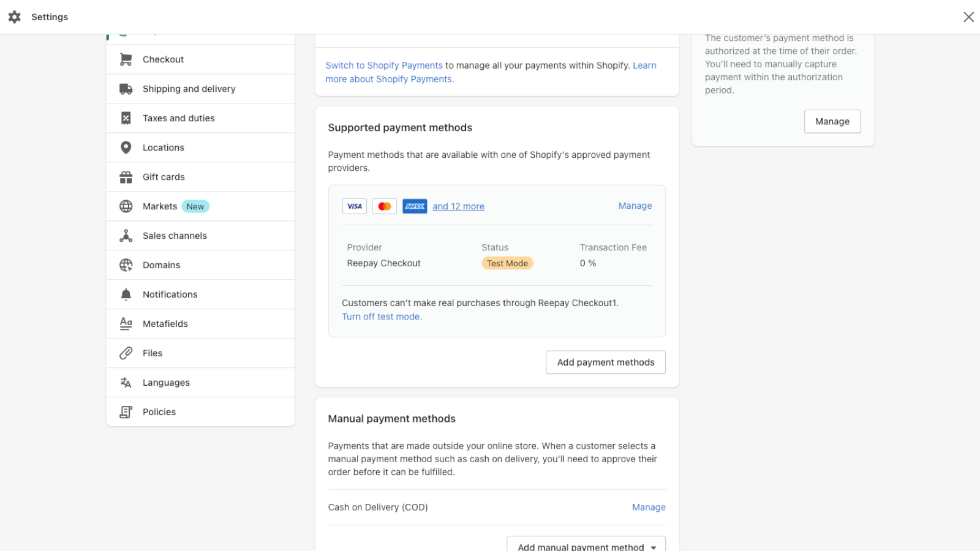Click the Shipping and delivery truck icon

(x=126, y=89)
